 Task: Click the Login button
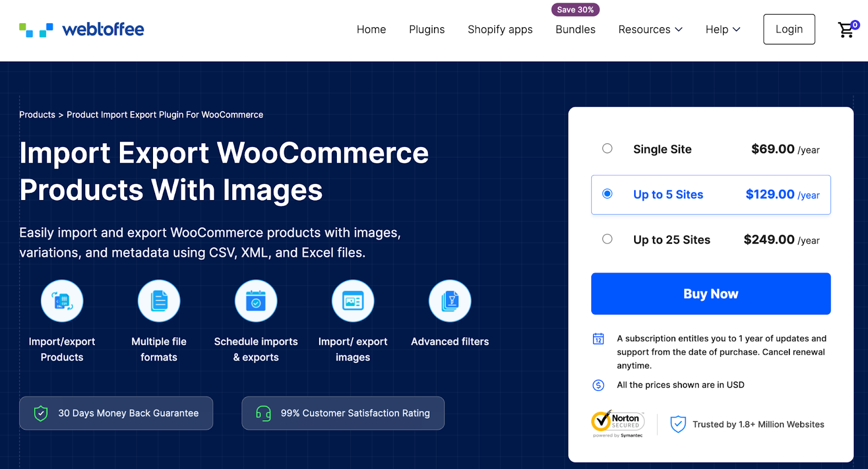tap(789, 29)
